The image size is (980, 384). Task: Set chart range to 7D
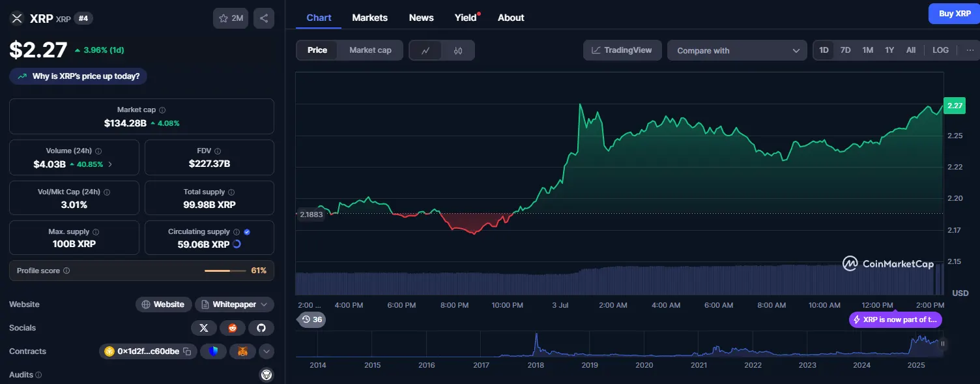coord(845,50)
